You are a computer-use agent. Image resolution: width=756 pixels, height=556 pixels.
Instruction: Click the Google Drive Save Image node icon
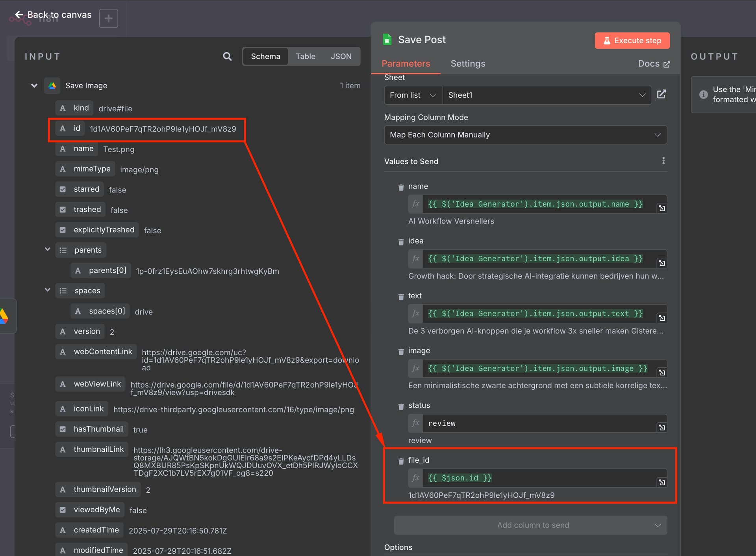tap(52, 85)
